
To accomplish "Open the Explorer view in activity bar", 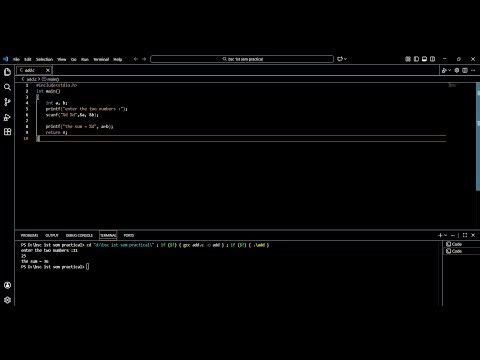I will point(7,72).
